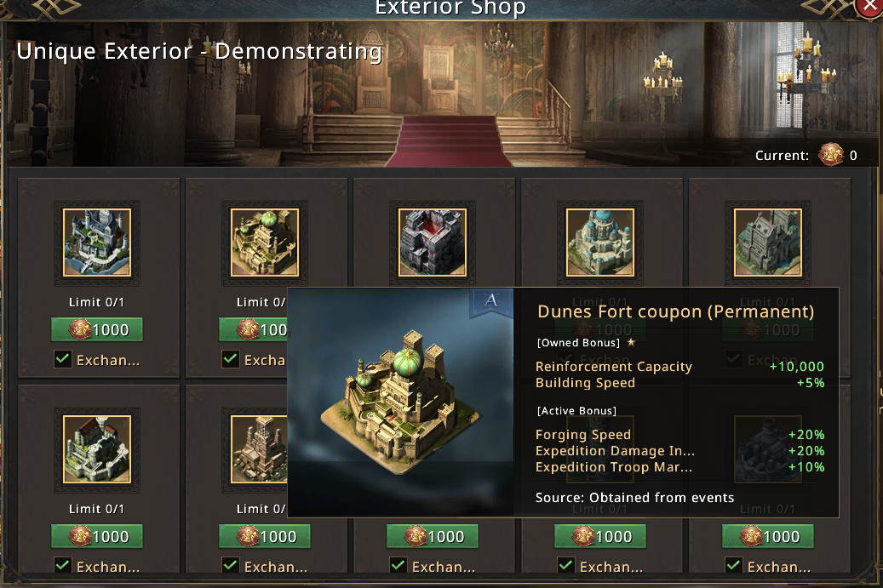Pick the green-roofed manor exterior icon

767,243
